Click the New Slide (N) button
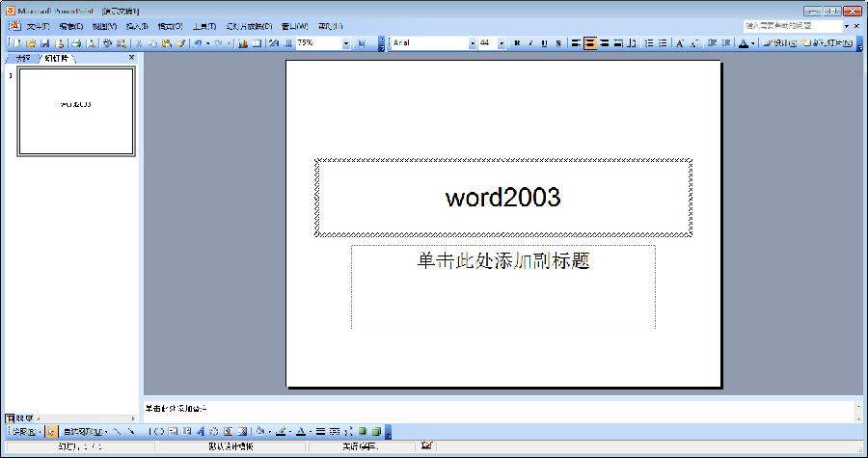 828,43
